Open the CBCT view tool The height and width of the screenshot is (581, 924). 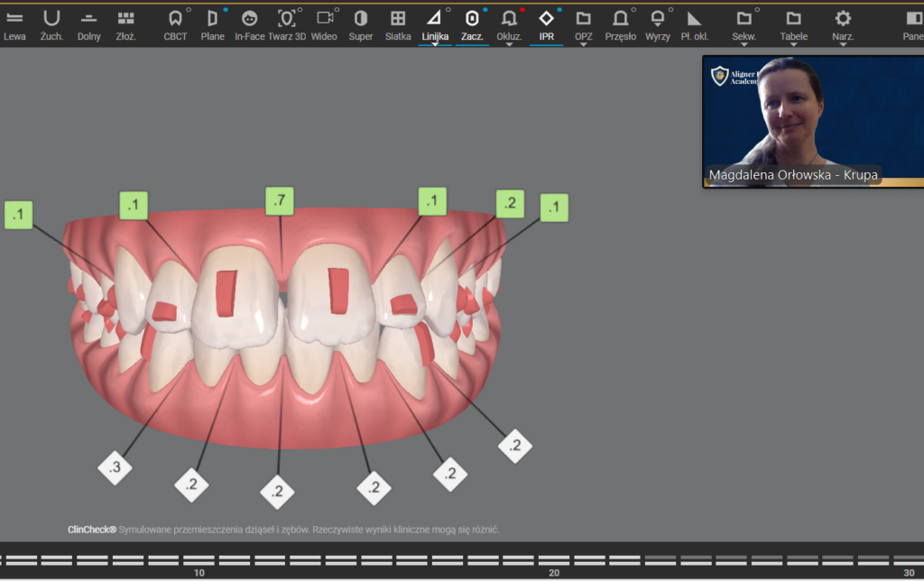175,23
